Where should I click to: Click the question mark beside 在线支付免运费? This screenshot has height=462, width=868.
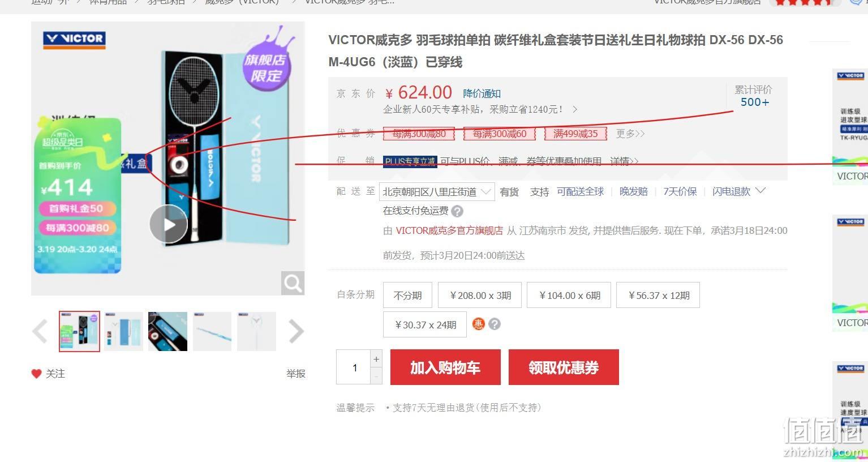(x=458, y=211)
